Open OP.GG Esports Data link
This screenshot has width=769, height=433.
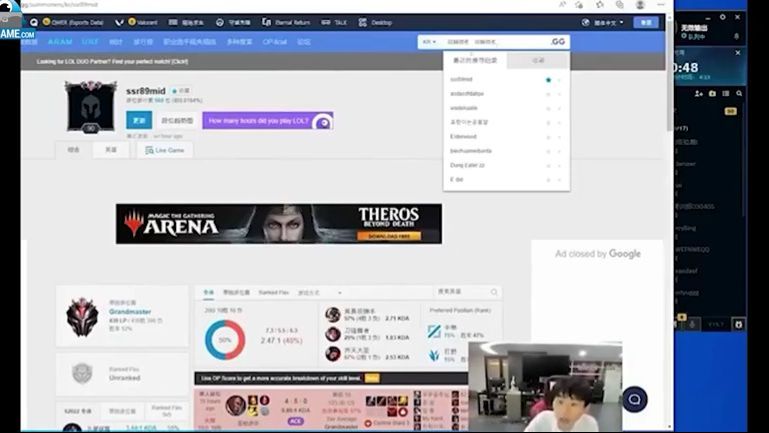pos(73,22)
